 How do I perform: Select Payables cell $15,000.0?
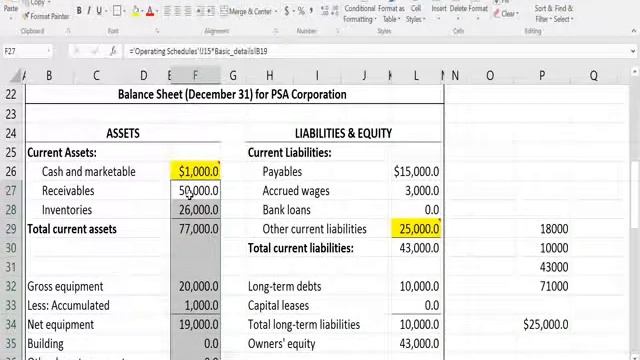click(x=416, y=171)
